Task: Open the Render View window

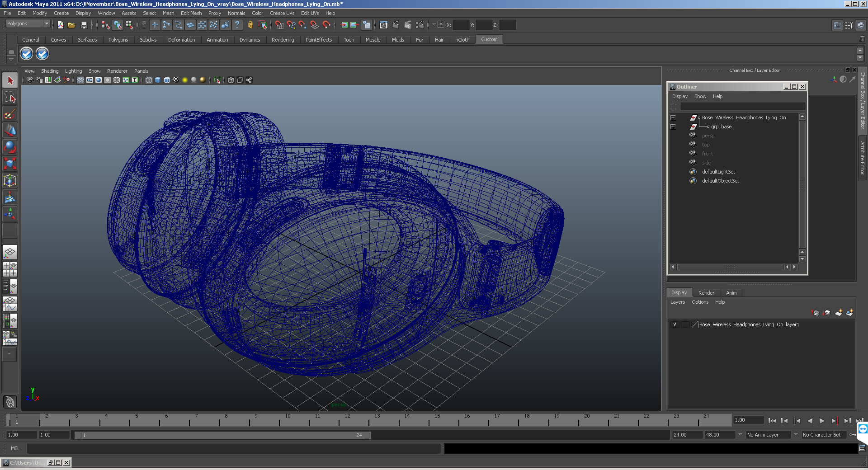Action: [383, 25]
